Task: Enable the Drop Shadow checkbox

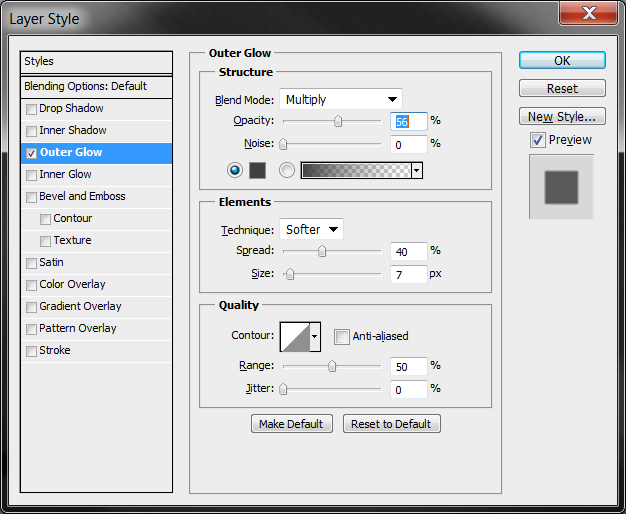Action: [x=32, y=109]
